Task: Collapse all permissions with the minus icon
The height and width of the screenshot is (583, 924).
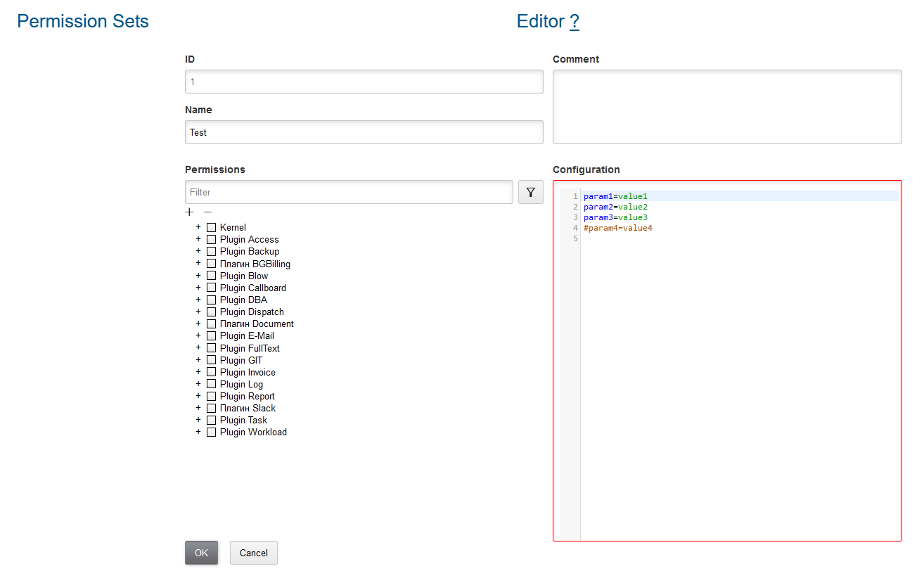Action: point(206,212)
